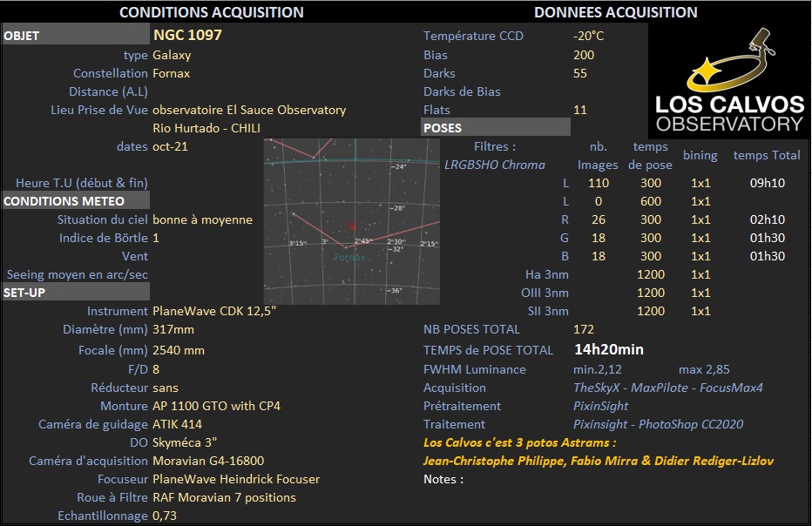Select the CCD temperature -20°C
This screenshot has height=526, width=812.
pos(588,36)
